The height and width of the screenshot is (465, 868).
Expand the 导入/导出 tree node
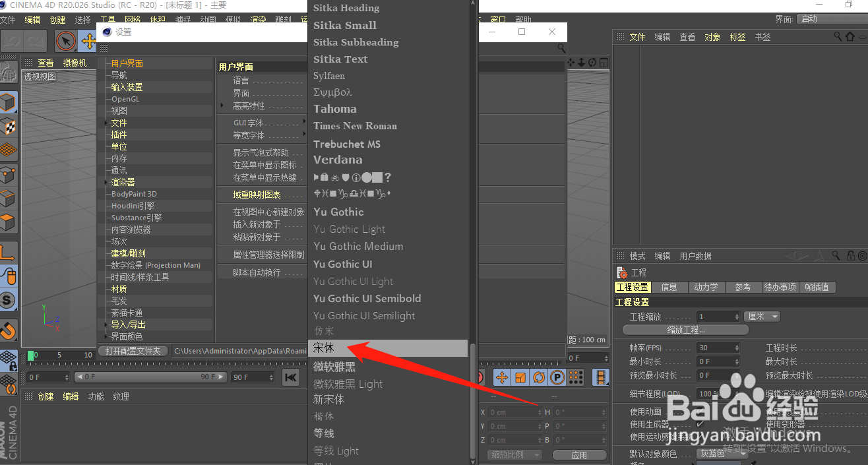click(107, 325)
